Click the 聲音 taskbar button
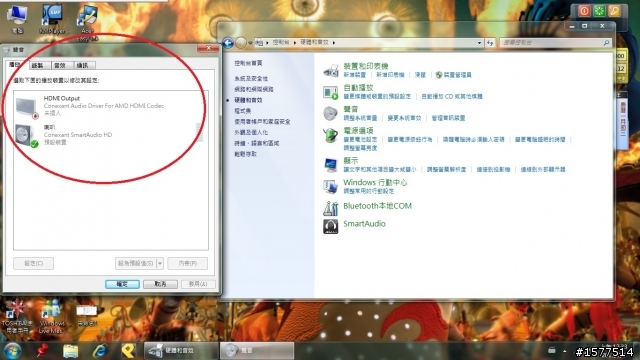The height and width of the screenshot is (360, 640). point(257,351)
